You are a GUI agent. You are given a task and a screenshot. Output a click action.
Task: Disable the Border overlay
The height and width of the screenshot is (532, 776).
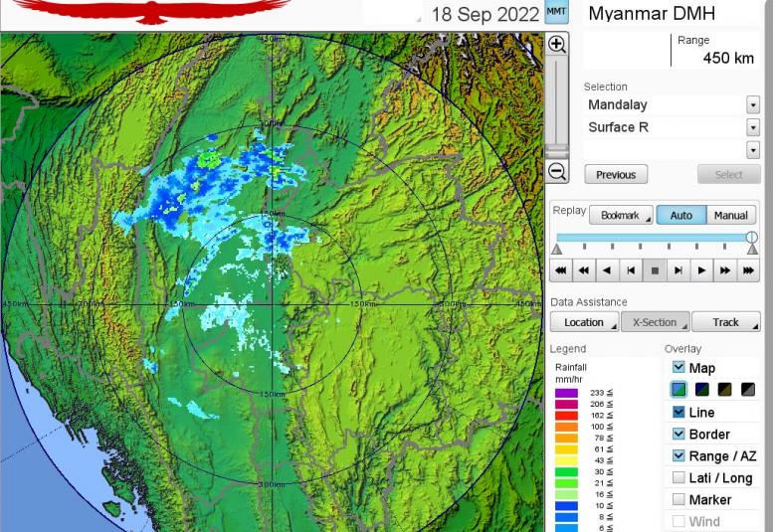[679, 434]
